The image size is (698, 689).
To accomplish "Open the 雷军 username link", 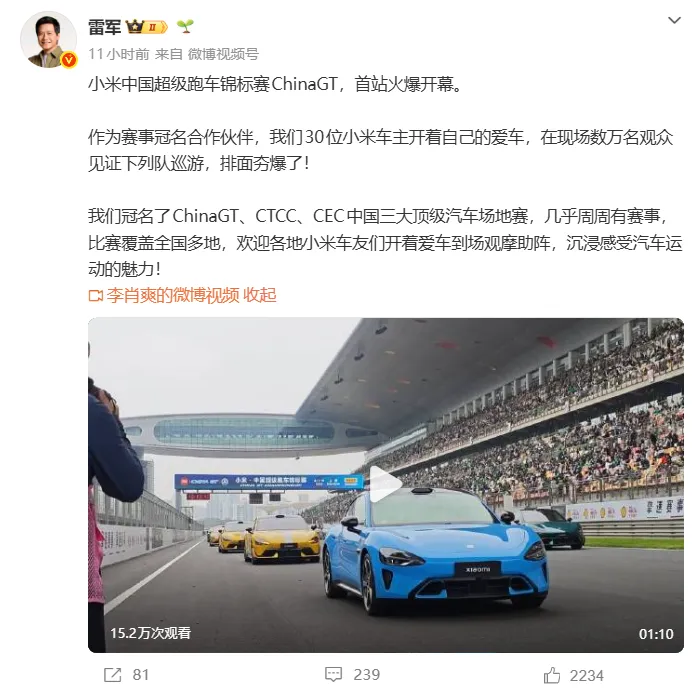I will tap(105, 27).
